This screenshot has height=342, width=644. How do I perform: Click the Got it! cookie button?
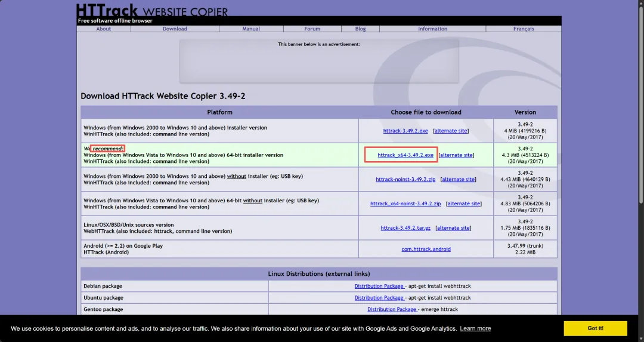(x=595, y=328)
